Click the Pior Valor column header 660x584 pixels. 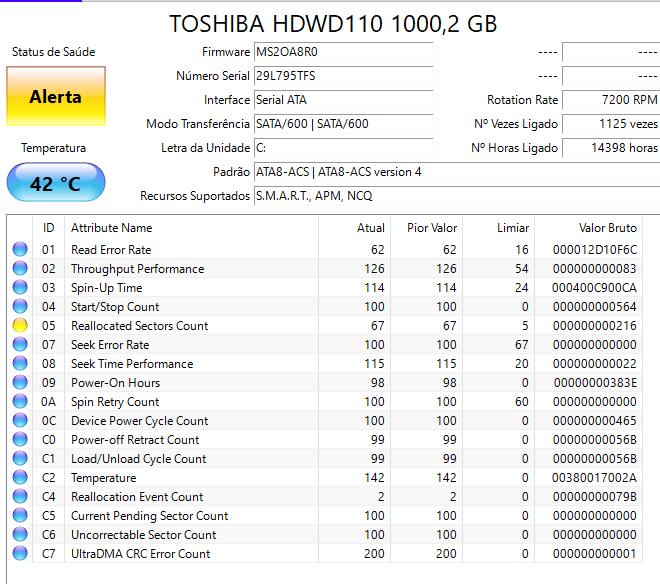coord(427,228)
